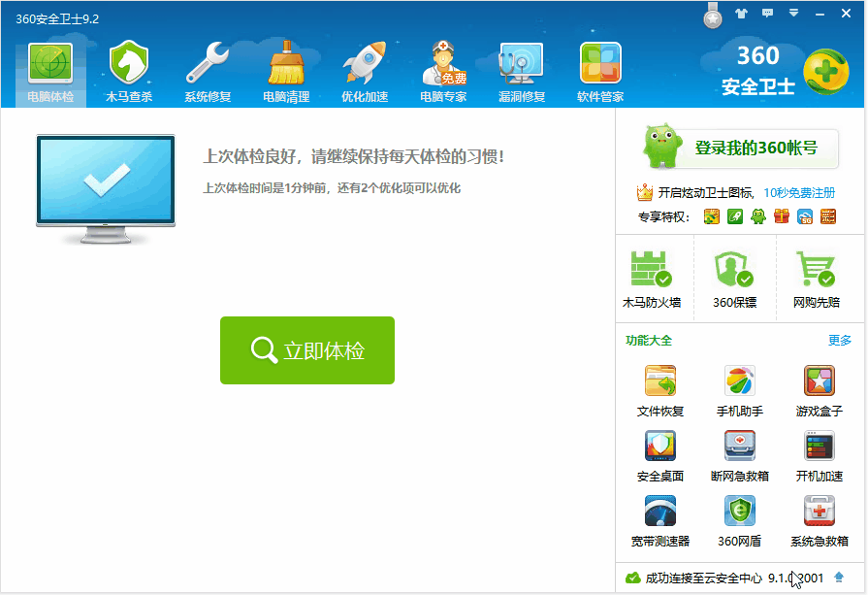Open the feedback speech bubble icon
This screenshot has width=868, height=595.
point(767,14)
